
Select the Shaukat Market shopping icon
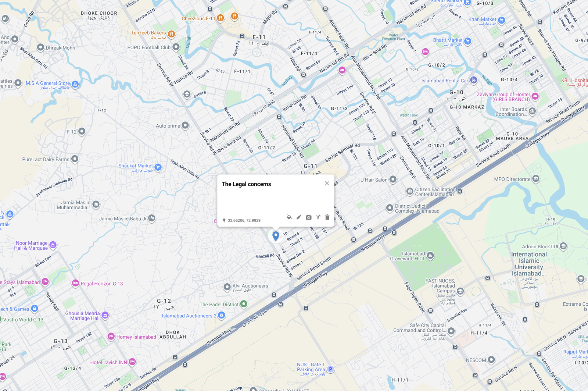point(158,167)
